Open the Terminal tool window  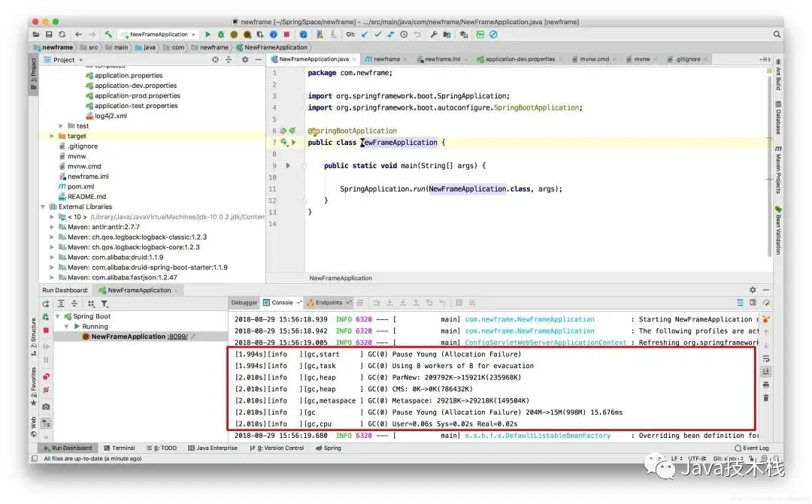(120, 448)
